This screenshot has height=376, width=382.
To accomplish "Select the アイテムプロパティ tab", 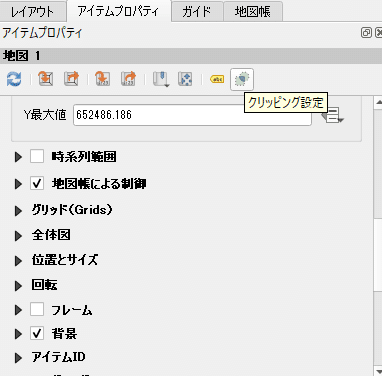I will pos(119,11).
